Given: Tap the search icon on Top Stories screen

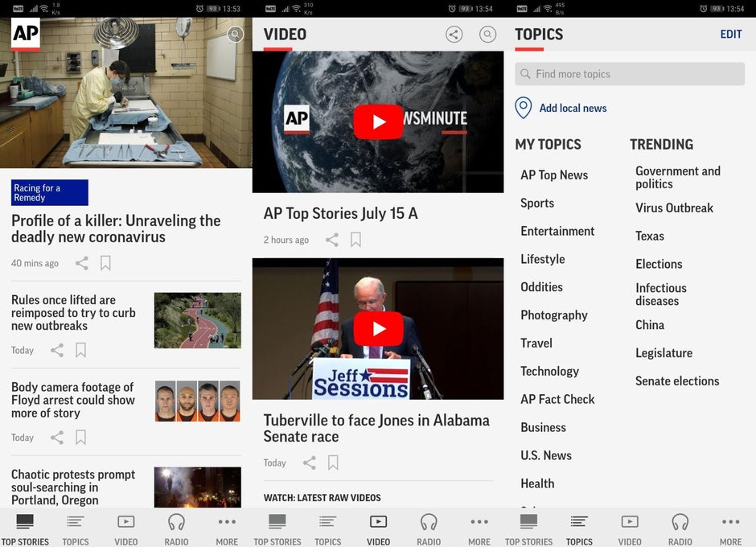Looking at the screenshot, I should [236, 35].
